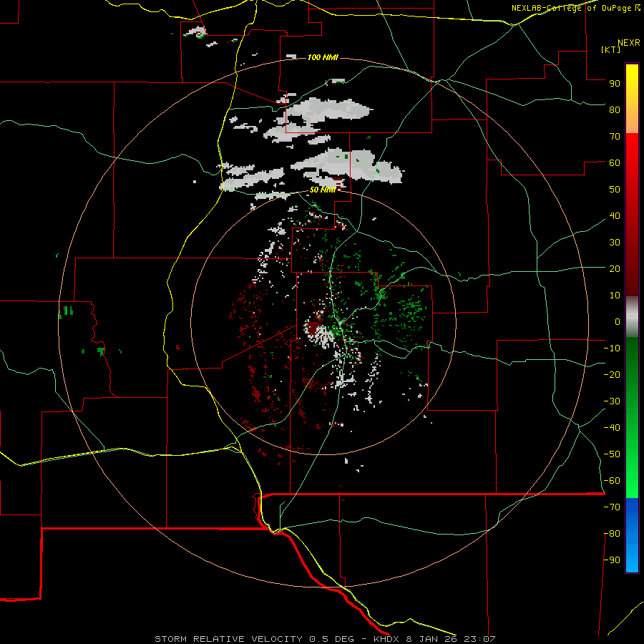The image size is (644, 644).
Task: Select the '-30' value on the velocity scale
Action: [x=612, y=401]
